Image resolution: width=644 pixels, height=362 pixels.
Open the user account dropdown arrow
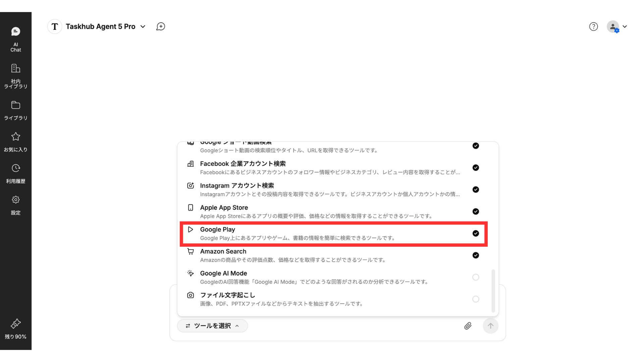[625, 26]
